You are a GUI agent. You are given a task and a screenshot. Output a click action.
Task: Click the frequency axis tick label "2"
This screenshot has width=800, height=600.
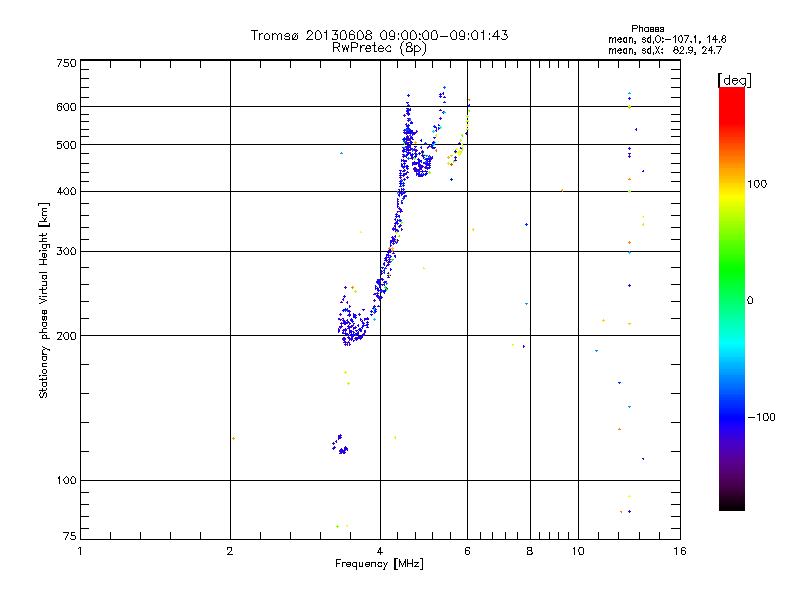click(230, 551)
